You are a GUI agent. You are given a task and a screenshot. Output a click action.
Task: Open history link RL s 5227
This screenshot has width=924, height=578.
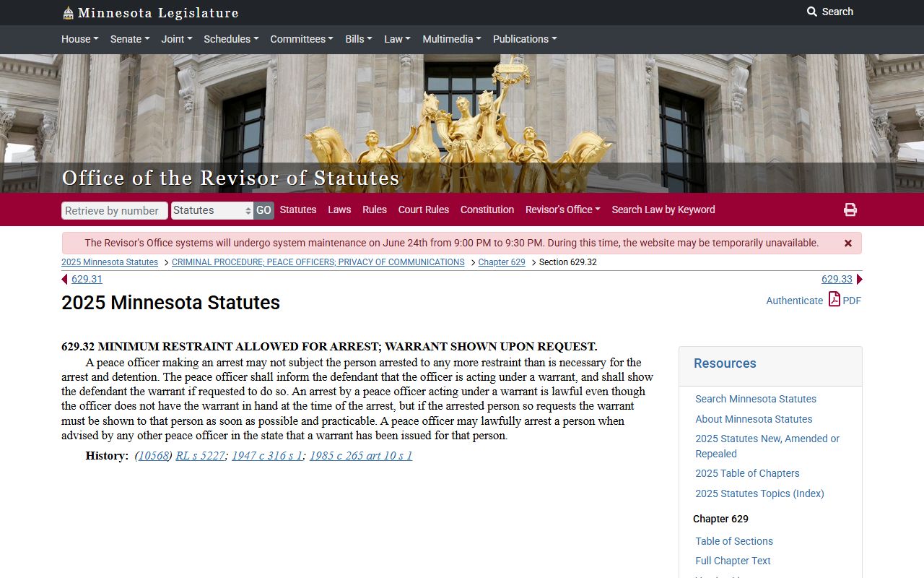pyautogui.click(x=200, y=455)
